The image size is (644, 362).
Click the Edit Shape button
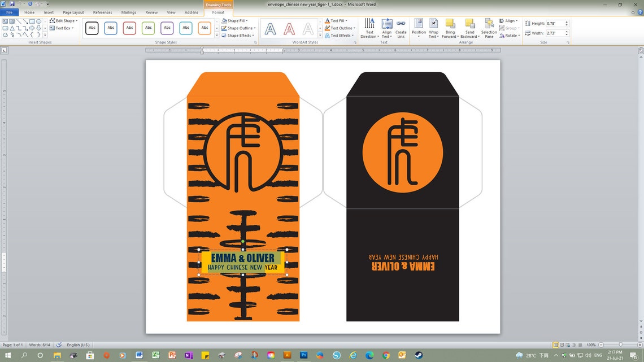click(x=64, y=20)
